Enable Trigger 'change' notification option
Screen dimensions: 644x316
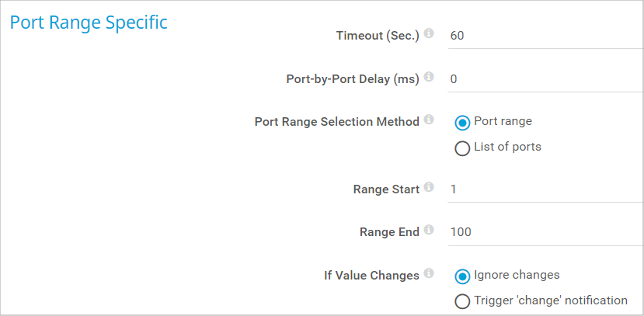click(462, 301)
